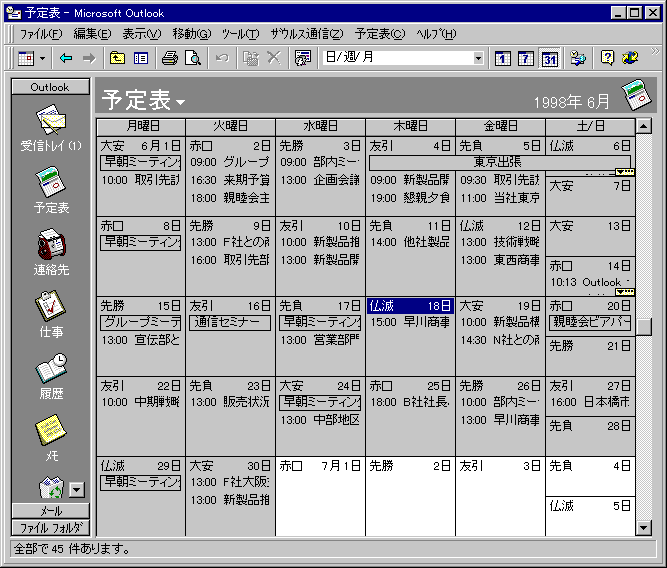Viewport: 667px width, 568px height.
Task: Go back with the left arrow
Action: pyautogui.click(x=66, y=58)
